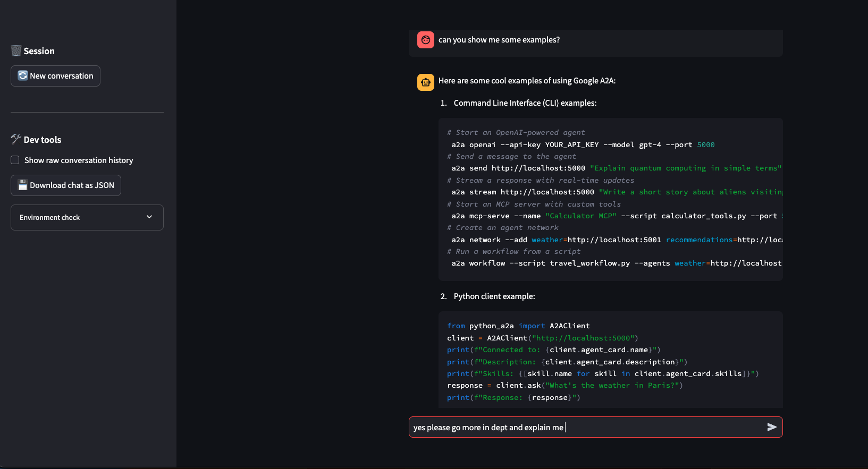Click the 'from python_a2a import A2AClient' line
This screenshot has height=469, width=868.
coord(518,326)
